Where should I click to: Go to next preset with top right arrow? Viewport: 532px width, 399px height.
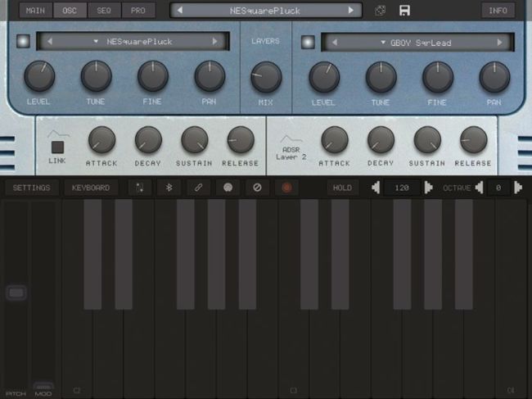[351, 11]
